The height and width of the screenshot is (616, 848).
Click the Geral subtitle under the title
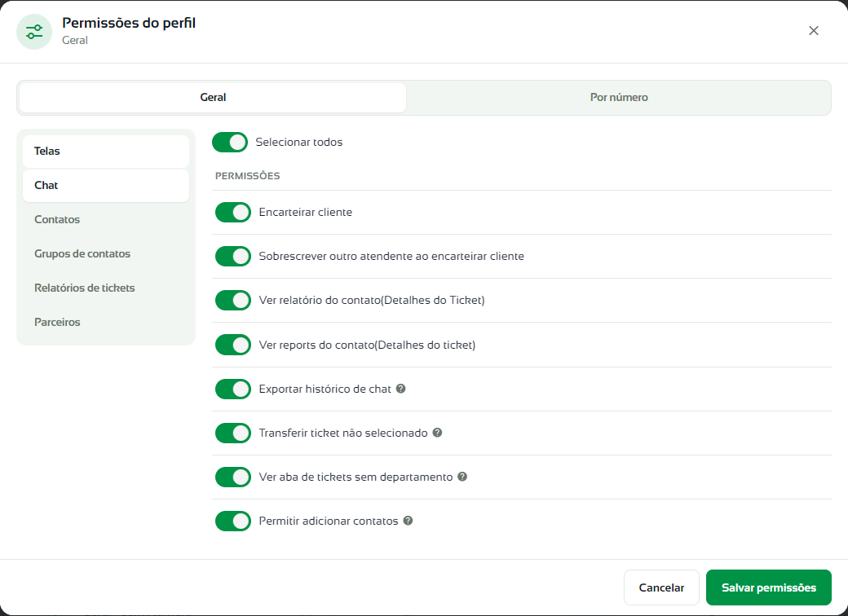75,41
